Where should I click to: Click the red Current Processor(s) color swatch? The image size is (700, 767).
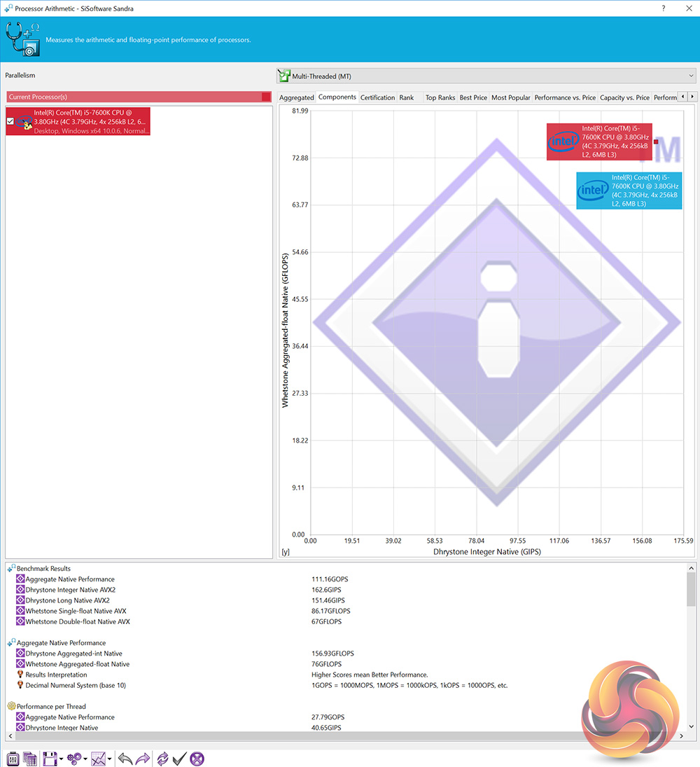(266, 97)
